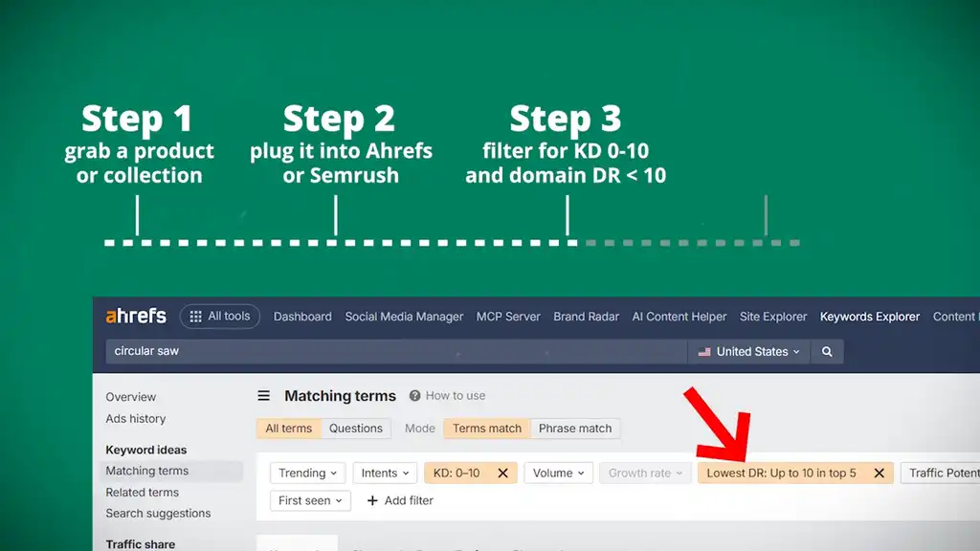Select Keywords Explorer tab
980x551 pixels.
pyautogui.click(x=869, y=317)
